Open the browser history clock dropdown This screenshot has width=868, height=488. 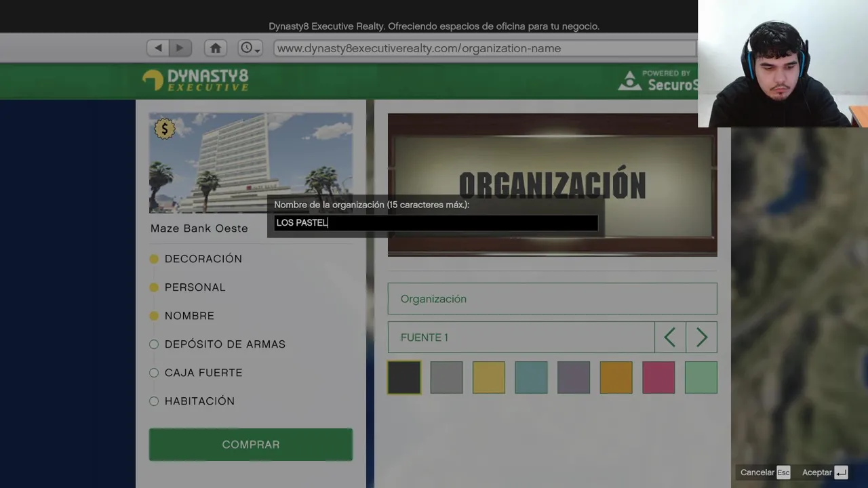click(250, 48)
